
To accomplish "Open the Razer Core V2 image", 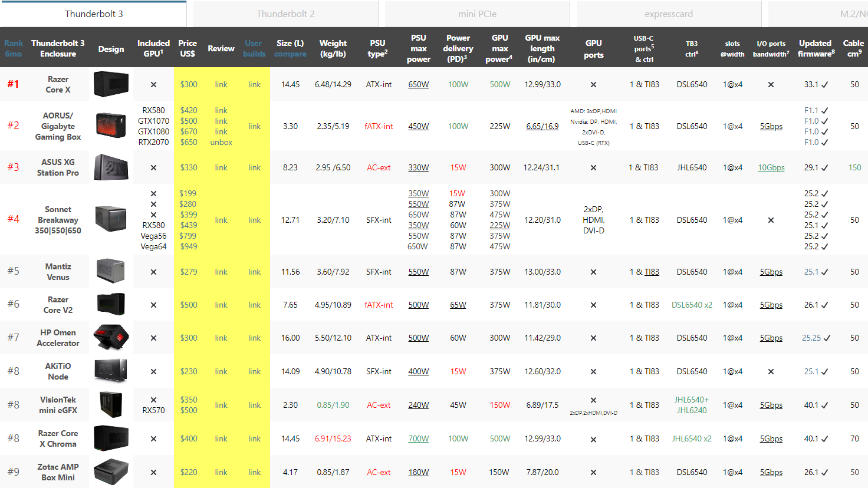I will click(111, 305).
